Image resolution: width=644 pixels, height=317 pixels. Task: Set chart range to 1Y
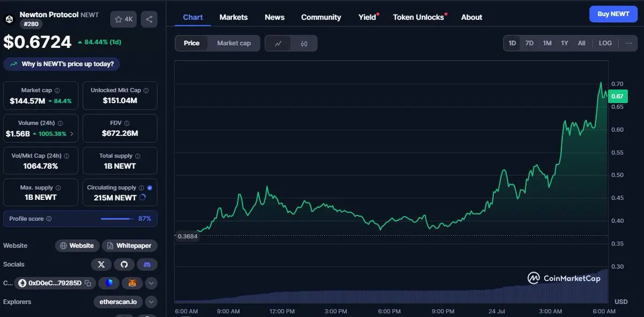(x=565, y=43)
